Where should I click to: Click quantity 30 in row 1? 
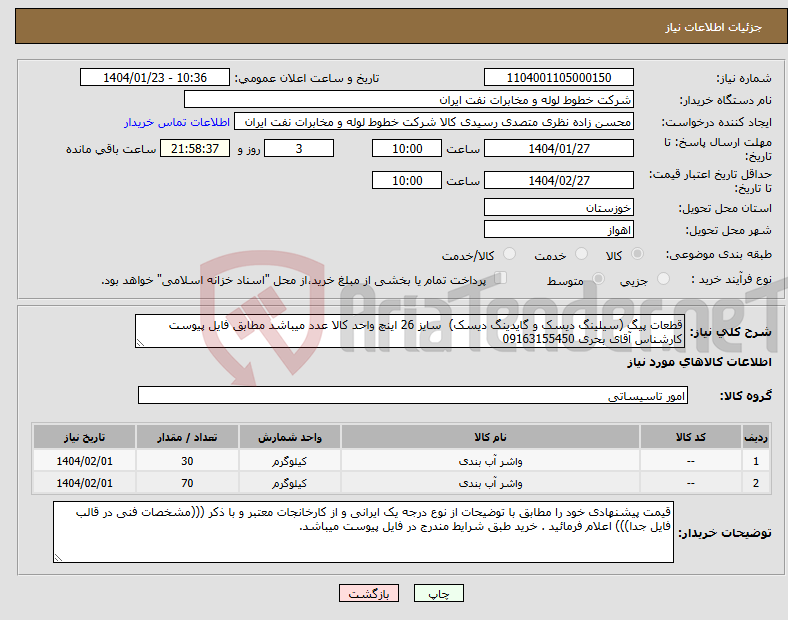pos(187,461)
